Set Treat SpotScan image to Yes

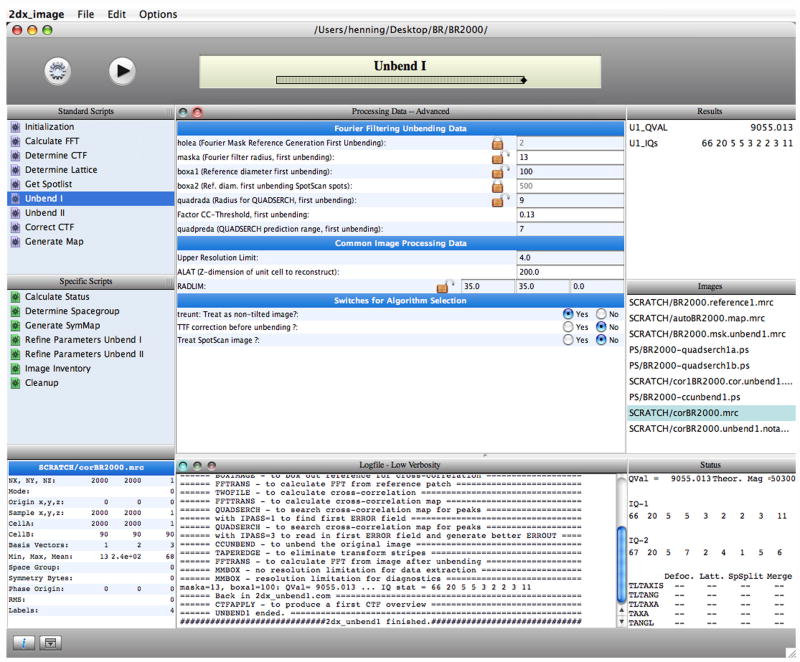568,340
